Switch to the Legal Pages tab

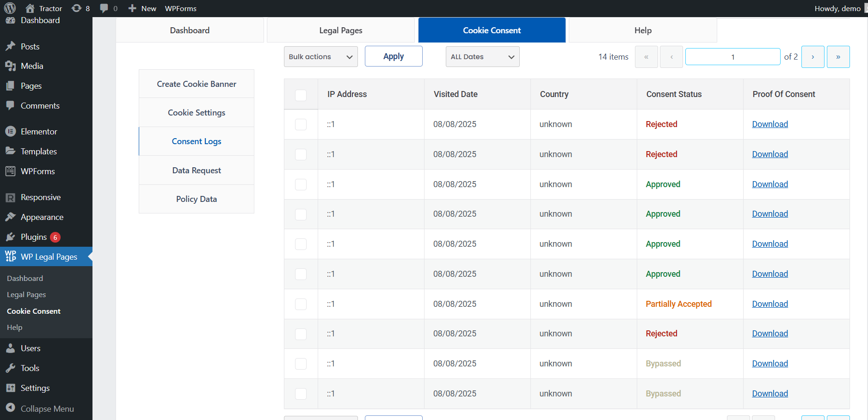[x=340, y=30]
